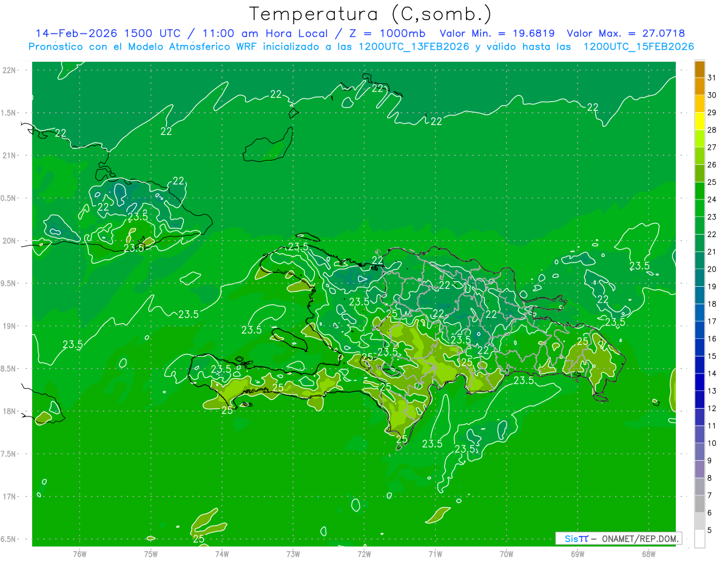This screenshot has height=562, width=728.
Task: Click the '14-Feb-2026 1500 UTC' date text
Action: [108, 33]
